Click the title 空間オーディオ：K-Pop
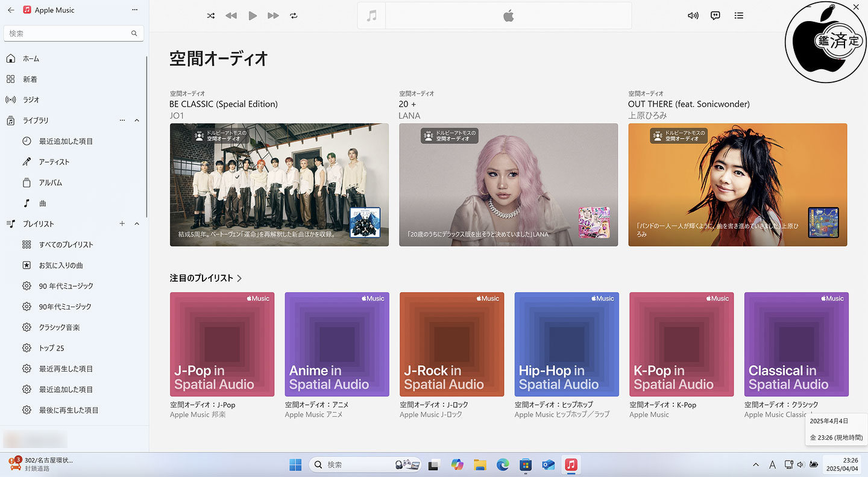The width and height of the screenshot is (868, 477). pos(663,405)
